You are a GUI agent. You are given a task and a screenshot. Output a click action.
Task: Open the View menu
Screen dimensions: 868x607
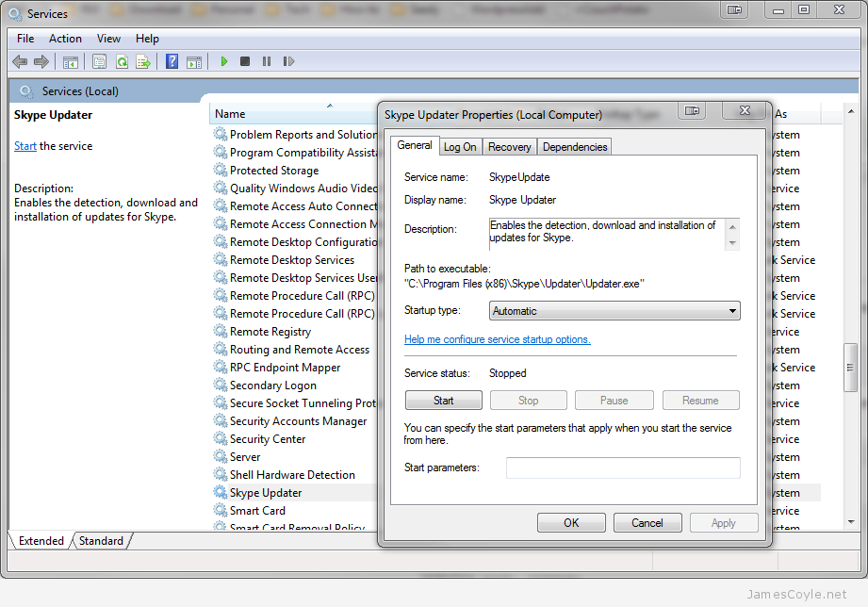(x=108, y=39)
